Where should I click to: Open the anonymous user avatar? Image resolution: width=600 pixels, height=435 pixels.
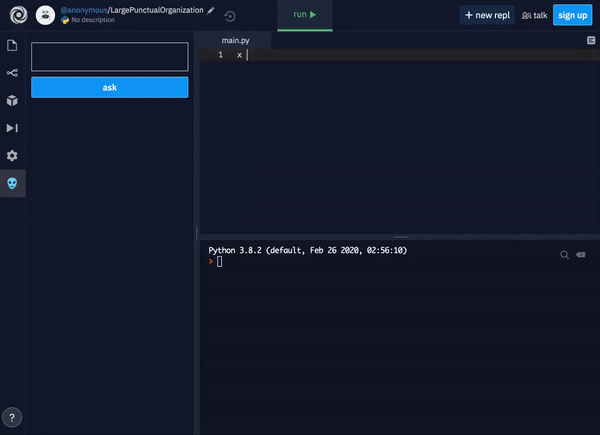coord(45,15)
